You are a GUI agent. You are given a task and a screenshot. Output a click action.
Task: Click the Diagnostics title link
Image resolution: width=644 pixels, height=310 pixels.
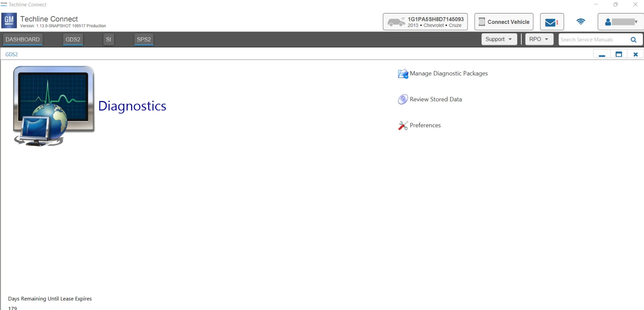(132, 106)
